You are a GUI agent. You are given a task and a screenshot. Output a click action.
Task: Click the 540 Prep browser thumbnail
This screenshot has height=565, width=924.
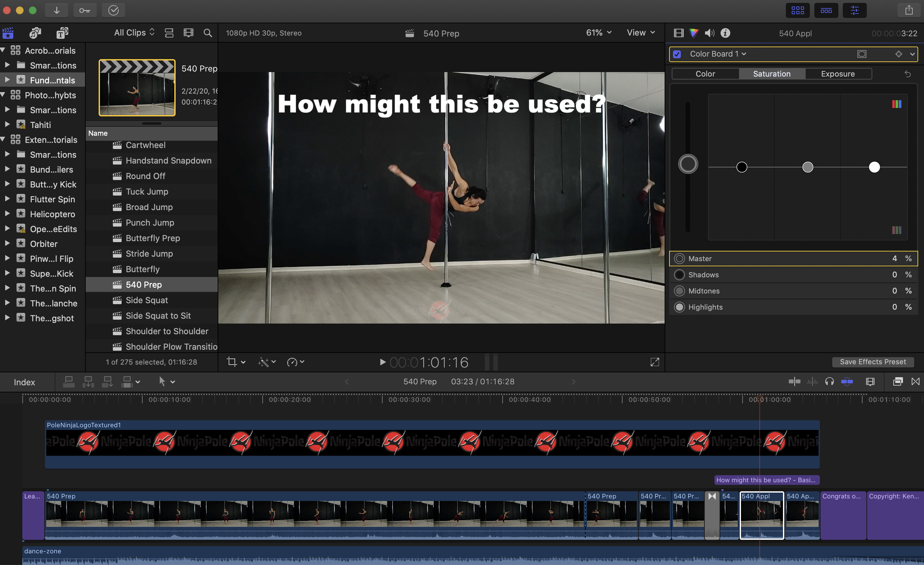137,88
